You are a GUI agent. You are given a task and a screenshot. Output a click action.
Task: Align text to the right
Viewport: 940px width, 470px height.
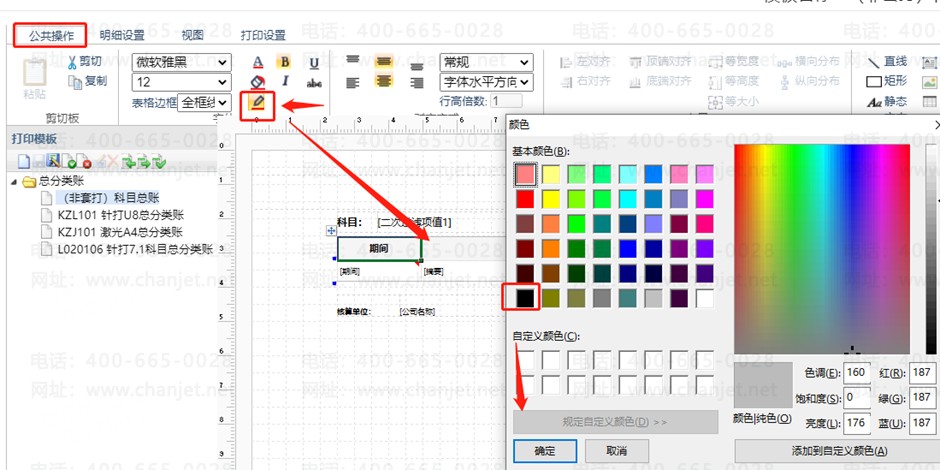click(417, 82)
